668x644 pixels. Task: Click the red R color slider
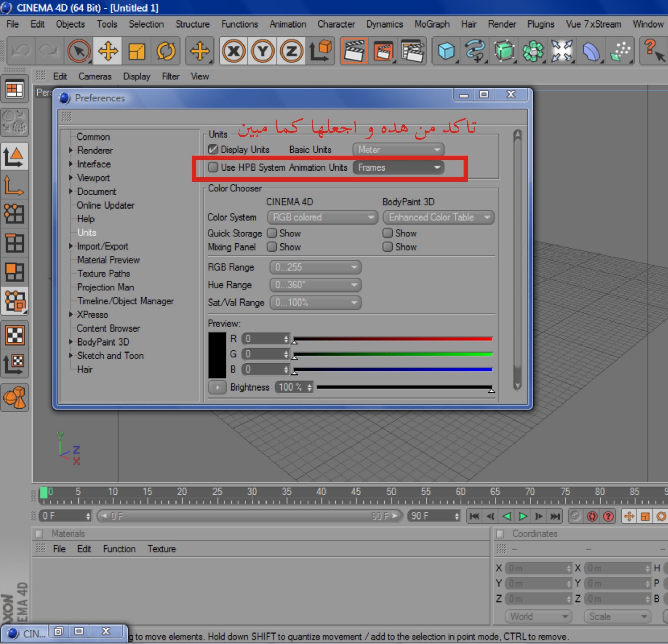[393, 339]
